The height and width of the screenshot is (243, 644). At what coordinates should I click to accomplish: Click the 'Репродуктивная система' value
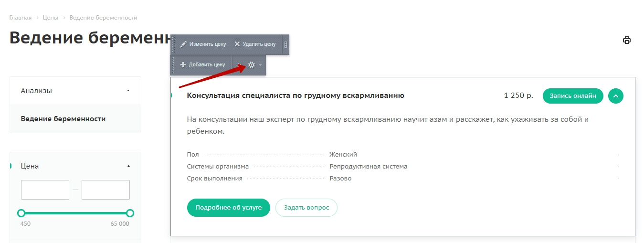click(369, 167)
